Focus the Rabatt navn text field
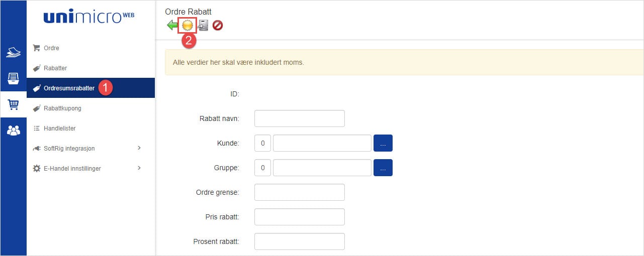 pos(299,118)
